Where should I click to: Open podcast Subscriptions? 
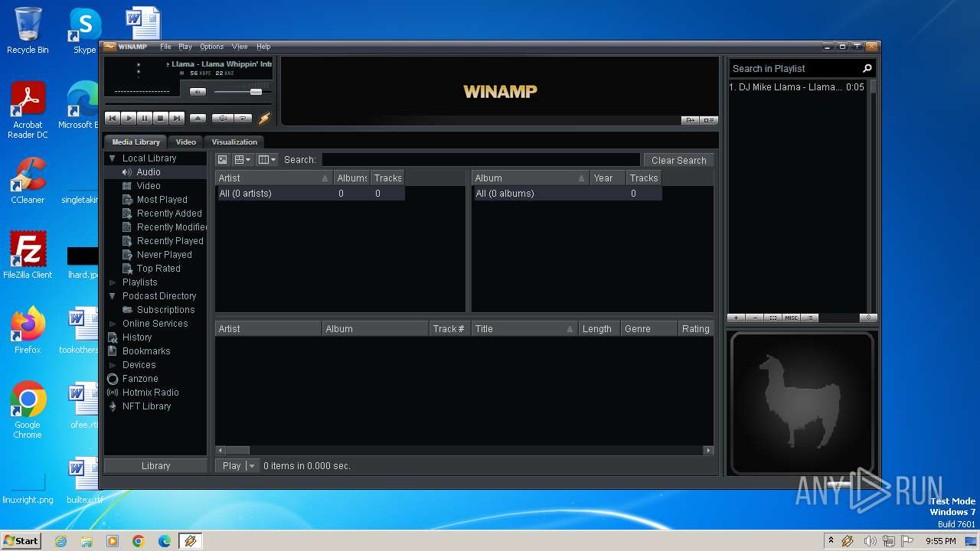[165, 310]
